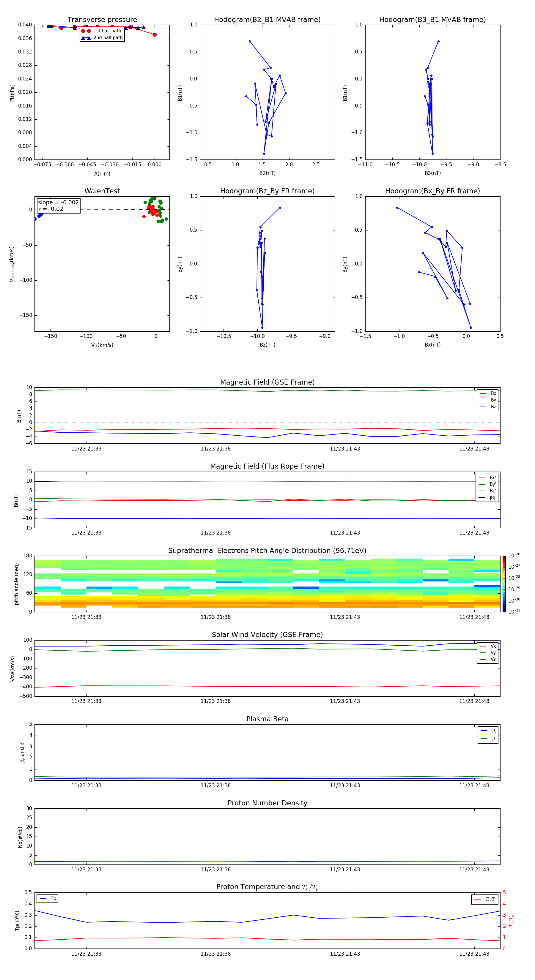
Task: Select the 'Plasma Beta' plot title
Action: point(267,719)
